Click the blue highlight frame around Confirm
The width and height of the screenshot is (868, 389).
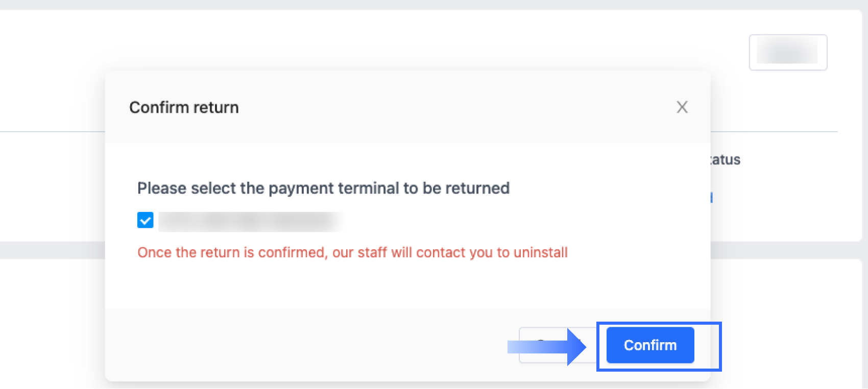point(720,347)
